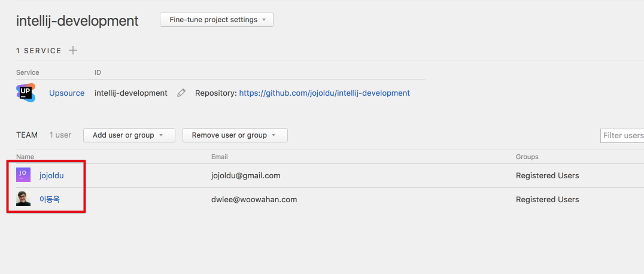Click 이동욱's profile photo avatar
Screen dimensions: 644x274
coord(23,199)
